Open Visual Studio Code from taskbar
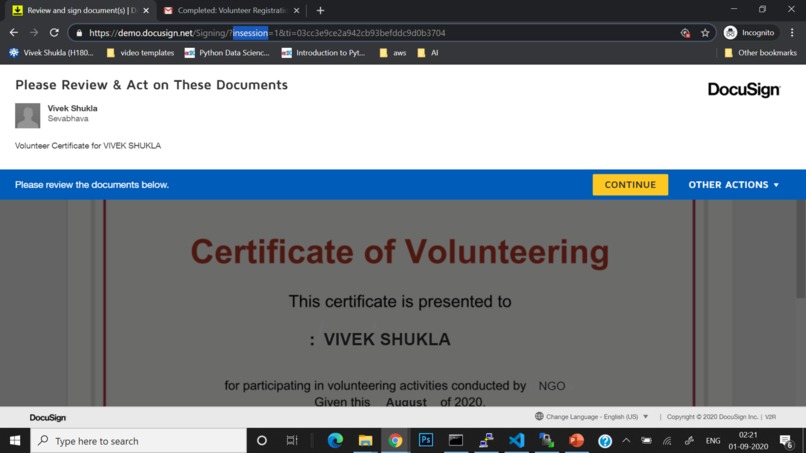The height and width of the screenshot is (453, 806). 516,441
